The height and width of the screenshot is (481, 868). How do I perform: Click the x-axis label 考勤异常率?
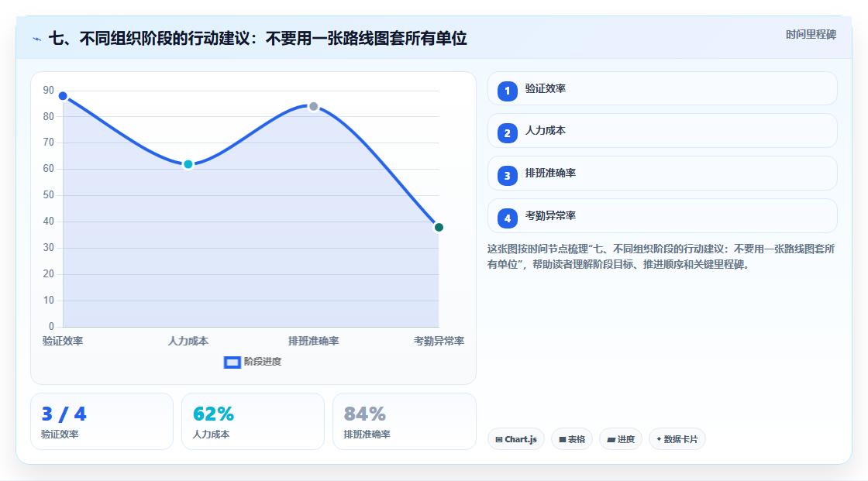coord(439,341)
